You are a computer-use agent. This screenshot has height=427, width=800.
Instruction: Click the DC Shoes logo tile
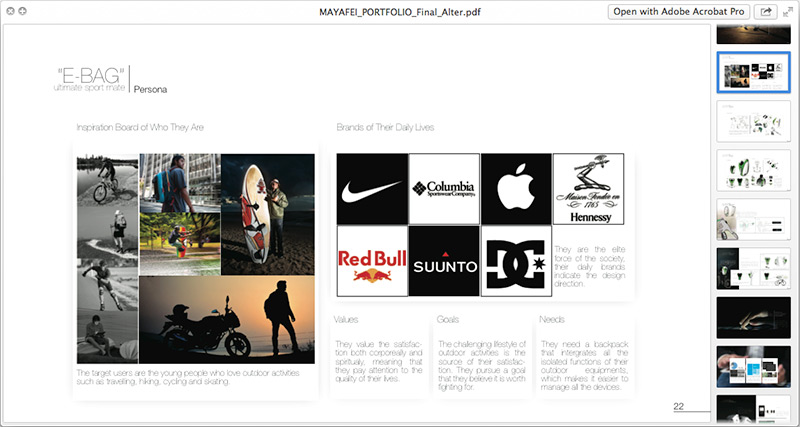[516, 261]
